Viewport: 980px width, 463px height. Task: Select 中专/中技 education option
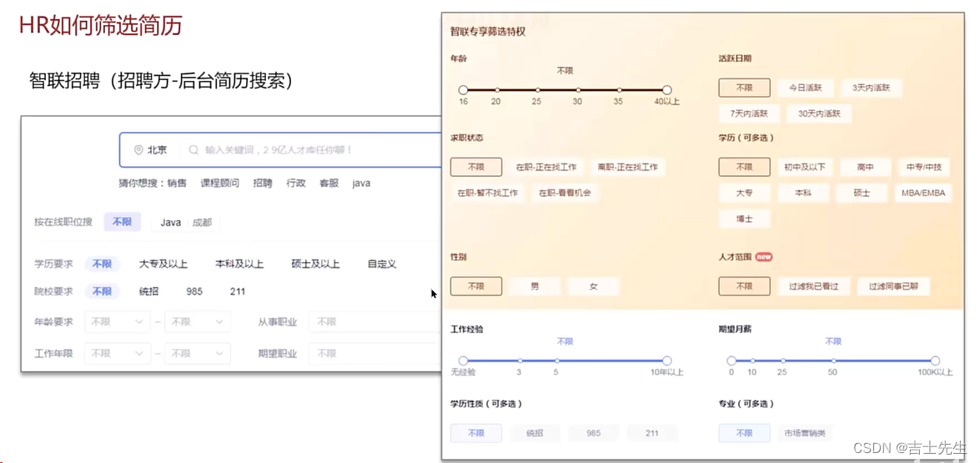(x=924, y=167)
